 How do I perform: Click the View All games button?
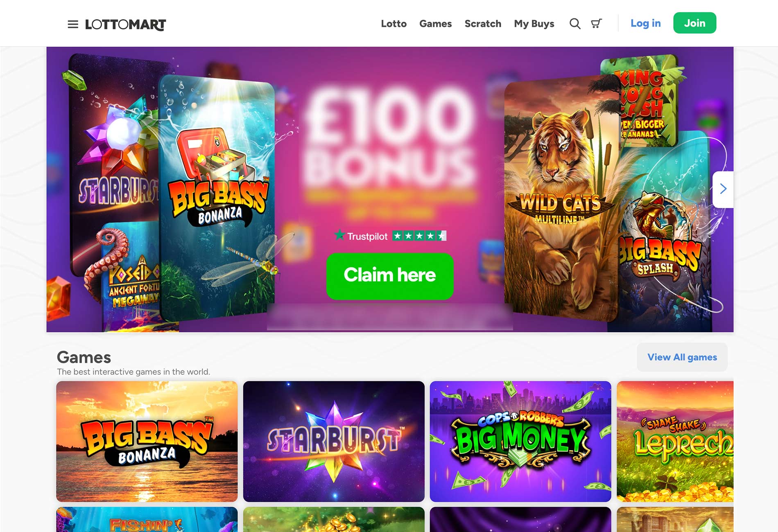coord(682,357)
